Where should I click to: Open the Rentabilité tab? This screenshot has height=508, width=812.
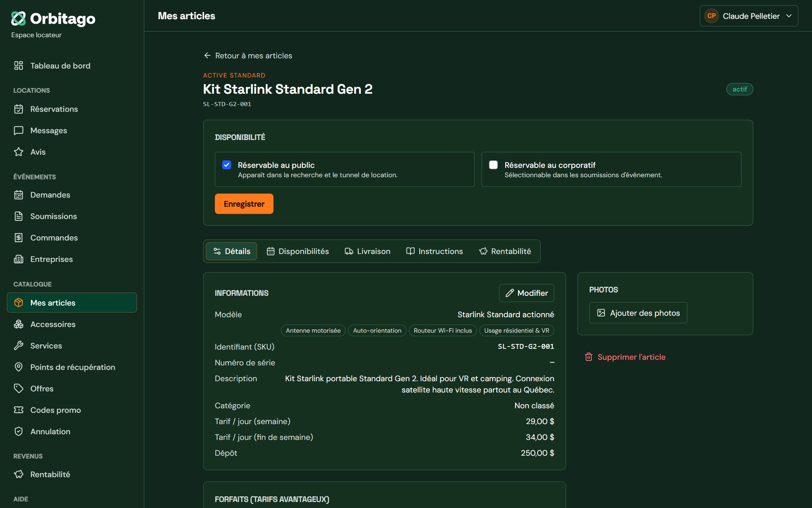click(x=505, y=251)
